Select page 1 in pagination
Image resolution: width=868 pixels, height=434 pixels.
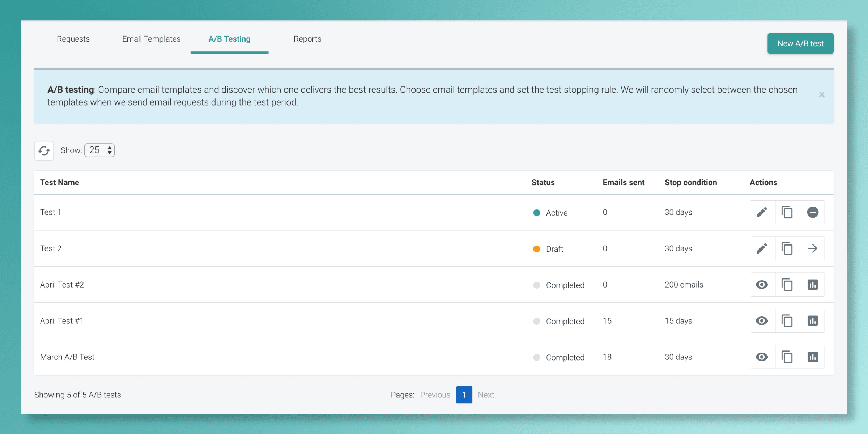464,395
